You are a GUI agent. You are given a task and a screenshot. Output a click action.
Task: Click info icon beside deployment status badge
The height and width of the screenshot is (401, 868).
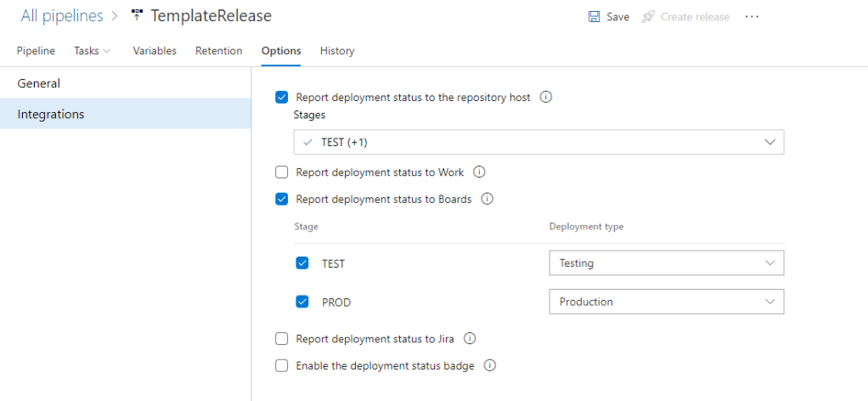489,366
